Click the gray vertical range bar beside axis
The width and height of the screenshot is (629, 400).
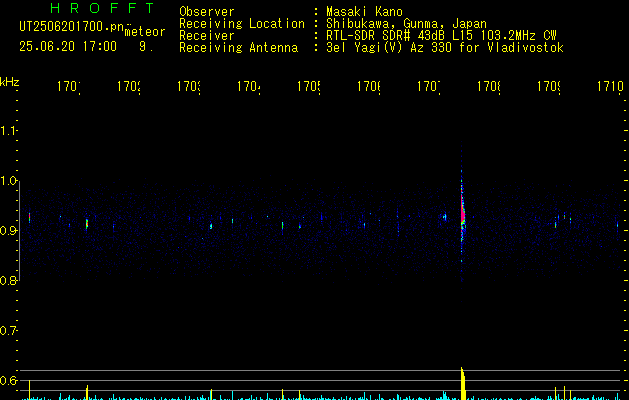pyautogui.click(x=19, y=231)
